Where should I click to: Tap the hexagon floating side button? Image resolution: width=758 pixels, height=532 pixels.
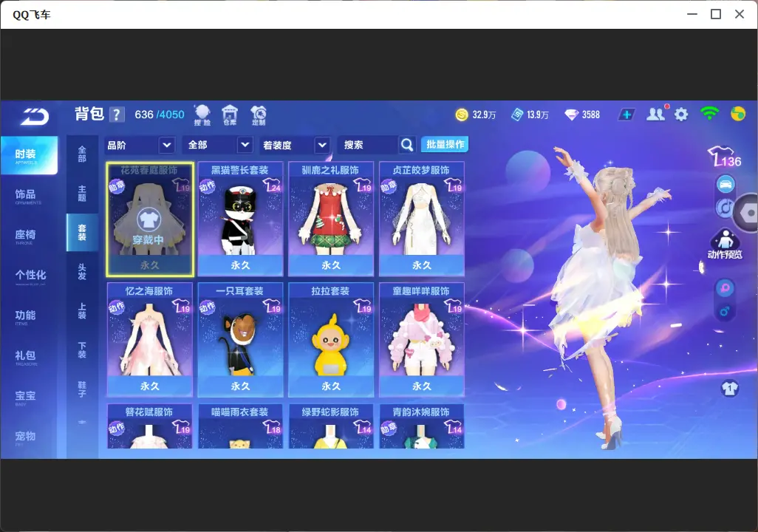pyautogui.click(x=747, y=213)
